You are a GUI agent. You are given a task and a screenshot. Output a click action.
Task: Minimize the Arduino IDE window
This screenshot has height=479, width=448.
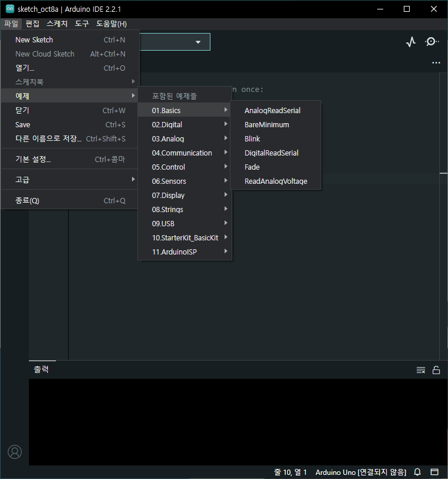[380, 9]
